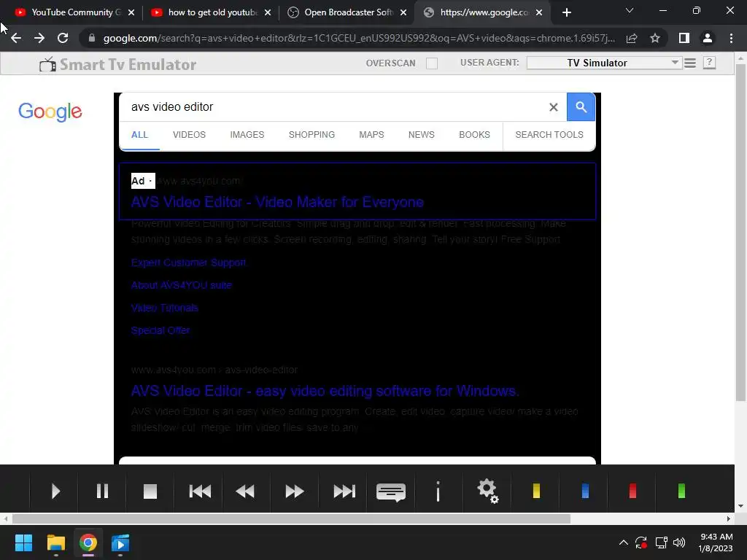The width and height of the screenshot is (747, 560).
Task: Switch to the IMAGES search tab
Action: tap(247, 135)
